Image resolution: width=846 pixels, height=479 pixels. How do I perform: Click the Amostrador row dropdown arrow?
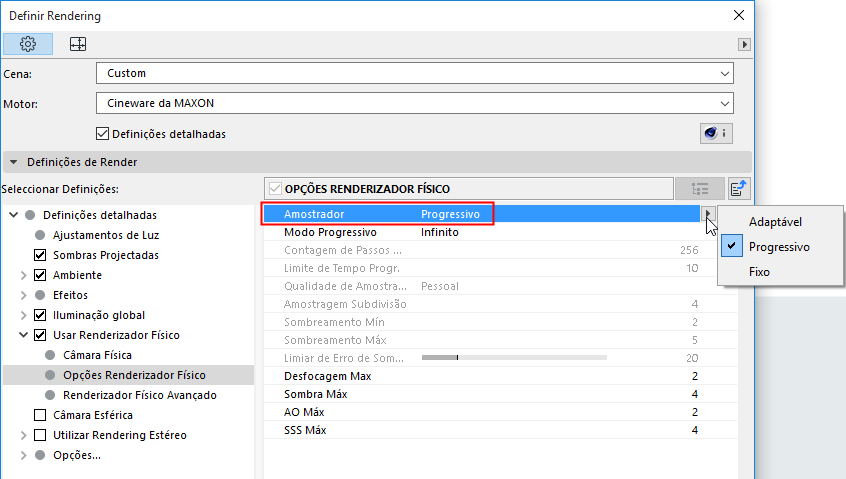(708, 214)
